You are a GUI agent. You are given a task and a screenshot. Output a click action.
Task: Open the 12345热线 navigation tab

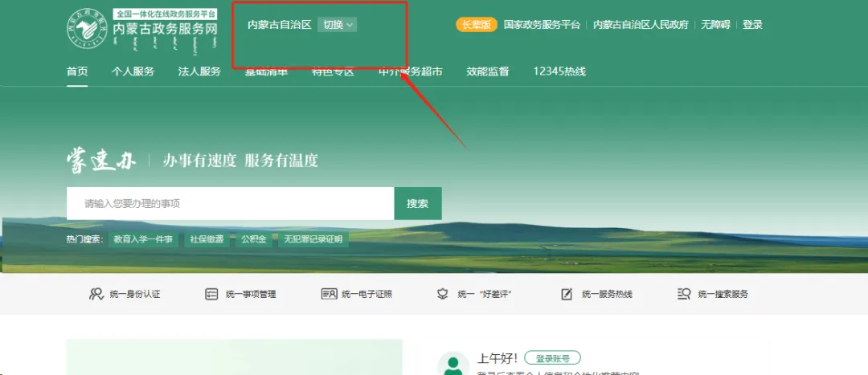pos(559,71)
